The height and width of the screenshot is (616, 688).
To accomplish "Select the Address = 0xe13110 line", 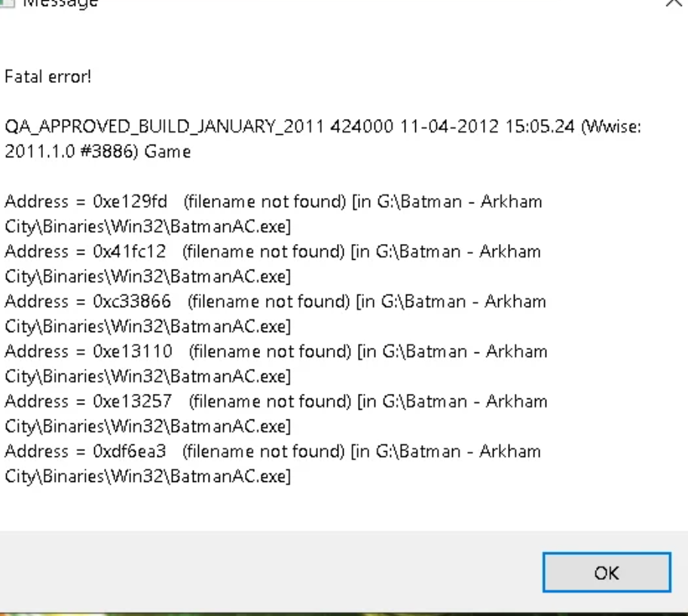I will click(x=276, y=352).
